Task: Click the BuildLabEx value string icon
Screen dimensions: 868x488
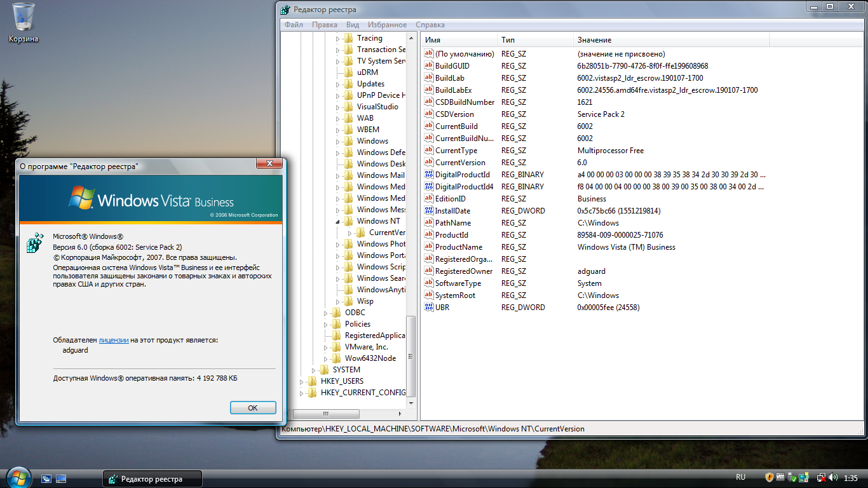Action: [429, 90]
